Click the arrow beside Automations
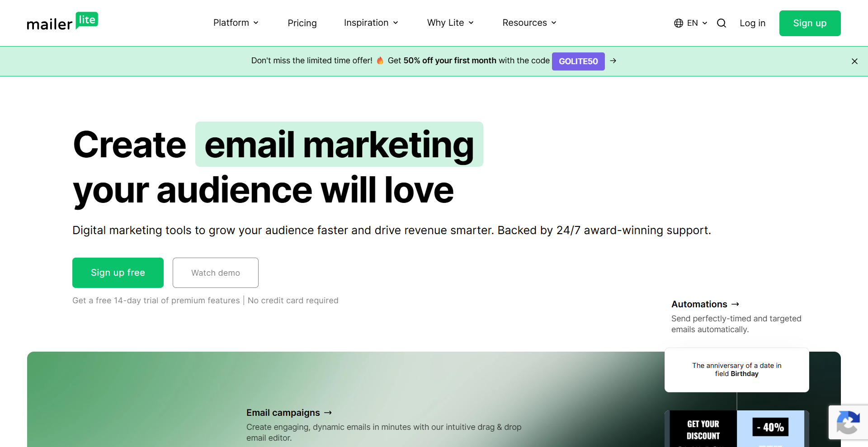The width and height of the screenshot is (868, 447). coord(735,304)
